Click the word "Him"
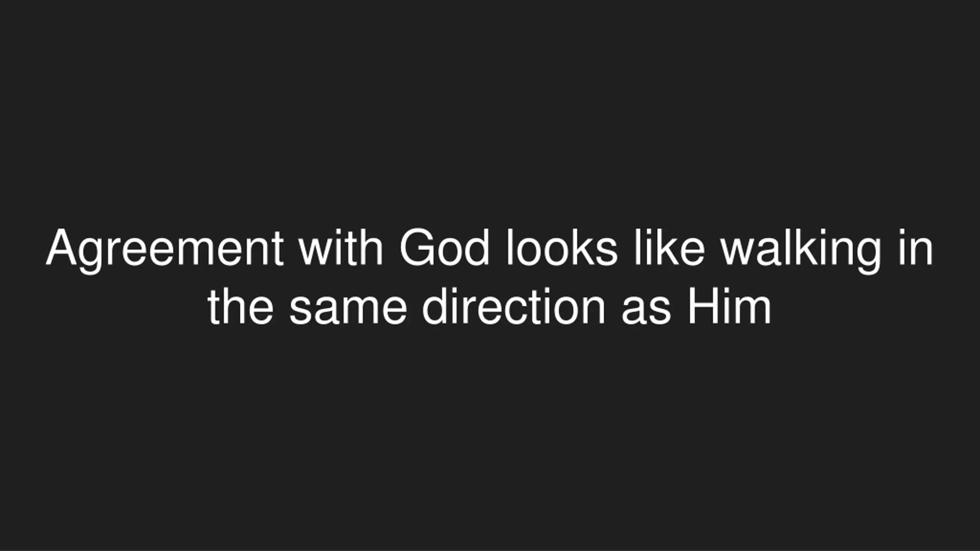The image size is (980, 551). click(729, 306)
